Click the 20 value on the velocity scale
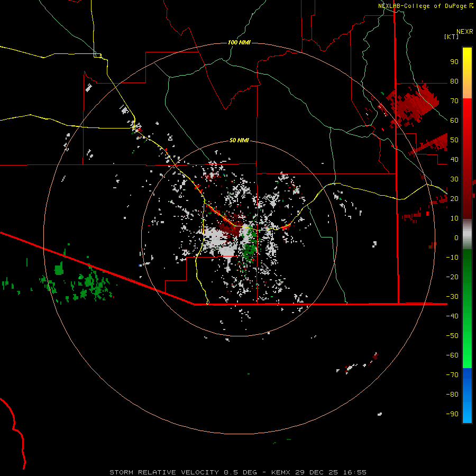This screenshot has width=476, height=476. 454,199
